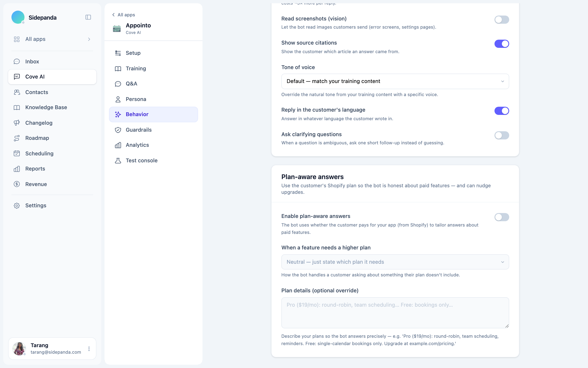Click the Revenue dollar icon

17,184
